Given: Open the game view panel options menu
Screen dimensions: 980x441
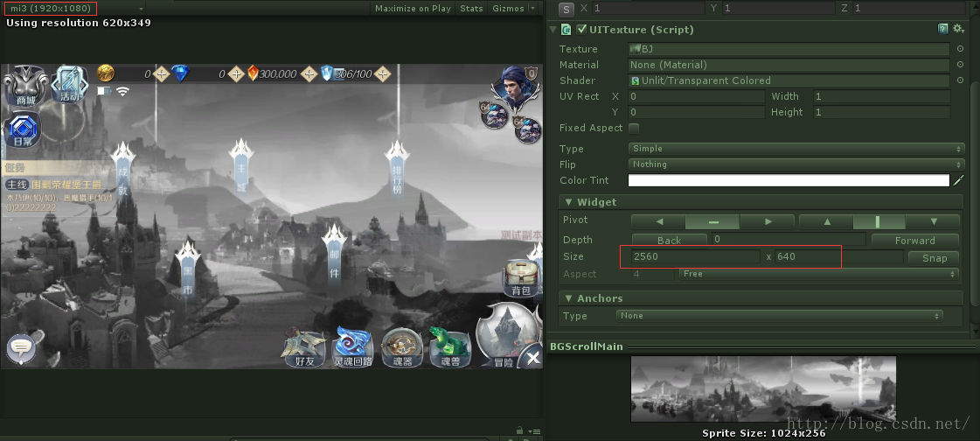Looking at the screenshot, I should 535,431.
